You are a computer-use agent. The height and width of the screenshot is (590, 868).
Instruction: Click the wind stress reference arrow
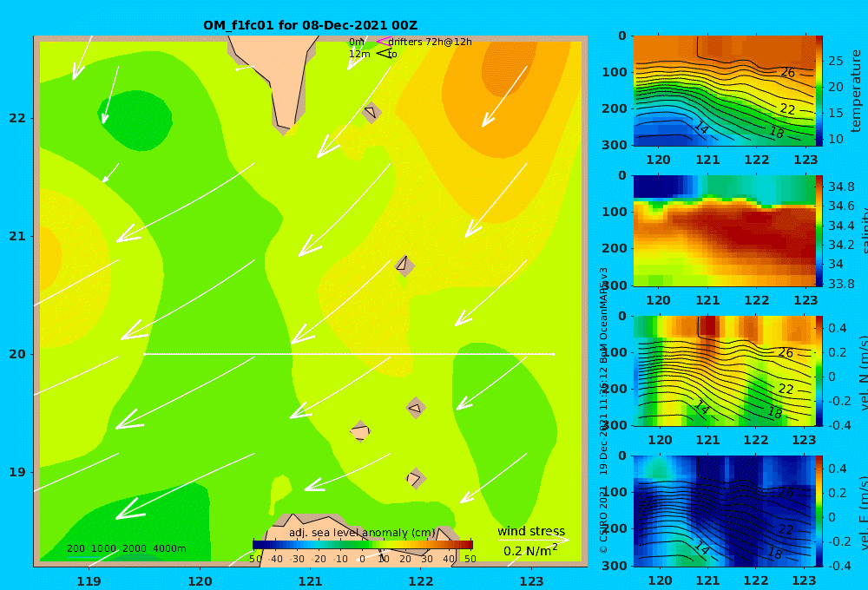[533, 540]
